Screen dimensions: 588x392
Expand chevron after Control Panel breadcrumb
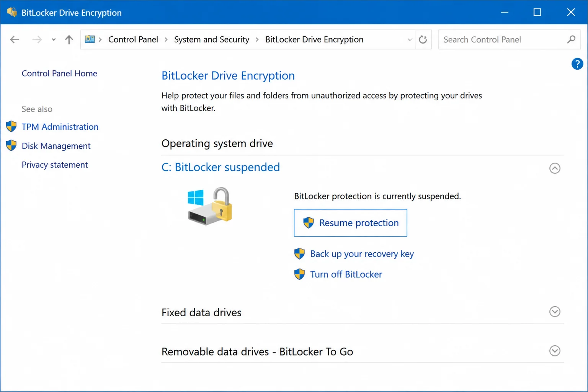click(166, 39)
